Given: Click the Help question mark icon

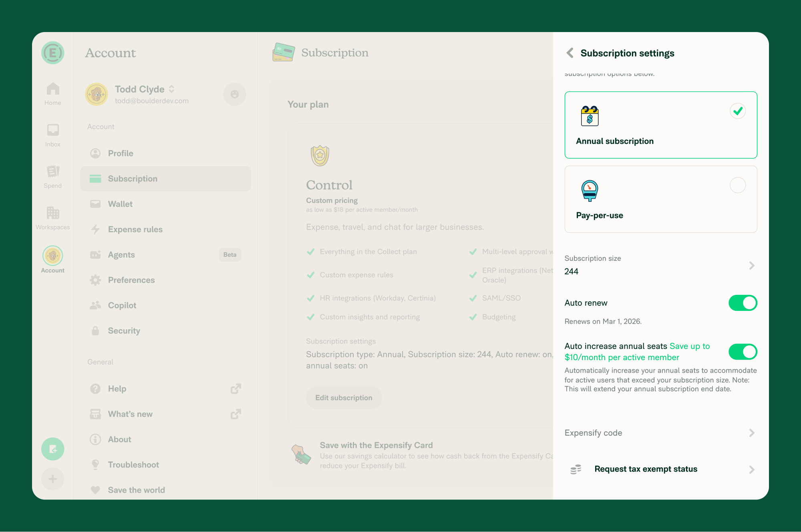Looking at the screenshot, I should [x=95, y=389].
